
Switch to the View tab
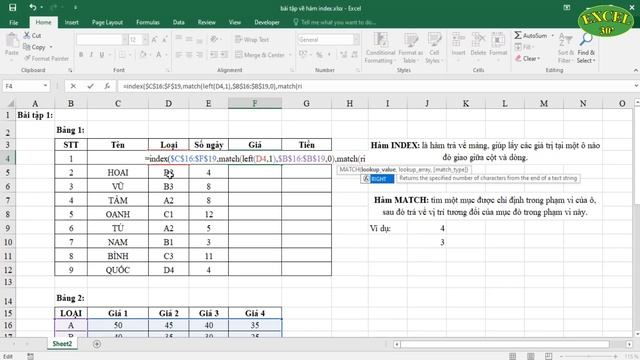pos(235,22)
